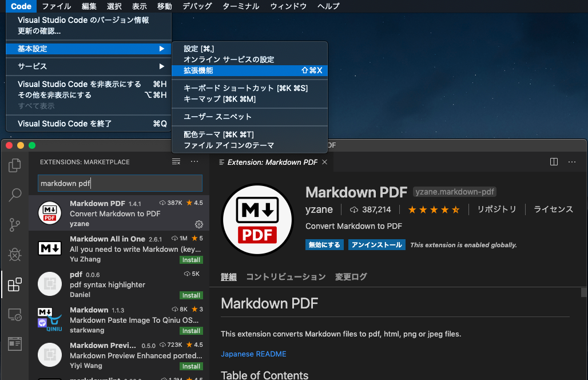Split the editor with the split icon
588x380 pixels.
point(554,162)
